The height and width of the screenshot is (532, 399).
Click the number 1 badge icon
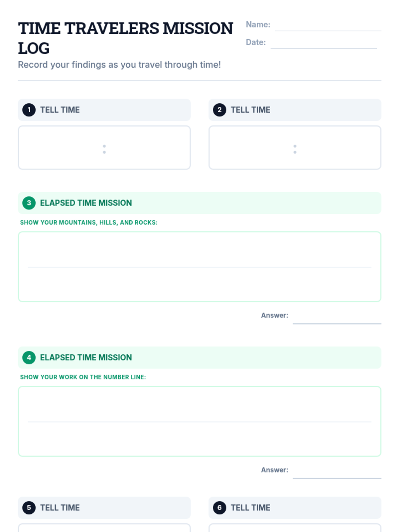[29, 110]
